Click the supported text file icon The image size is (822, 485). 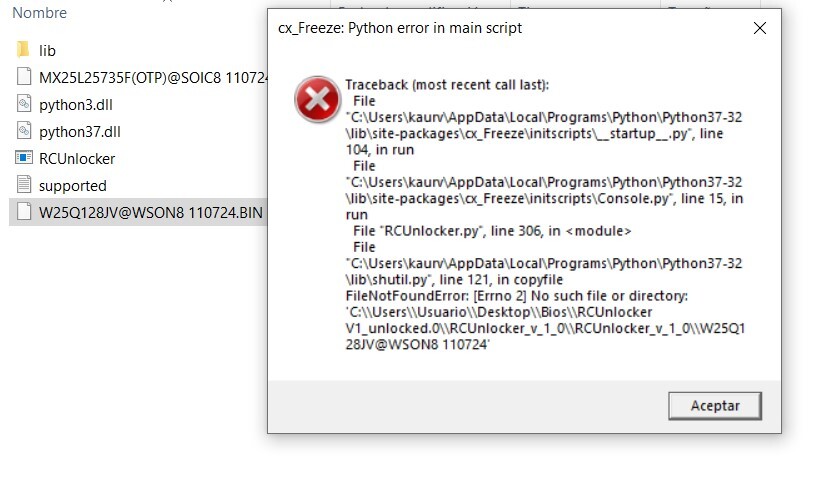coord(24,185)
